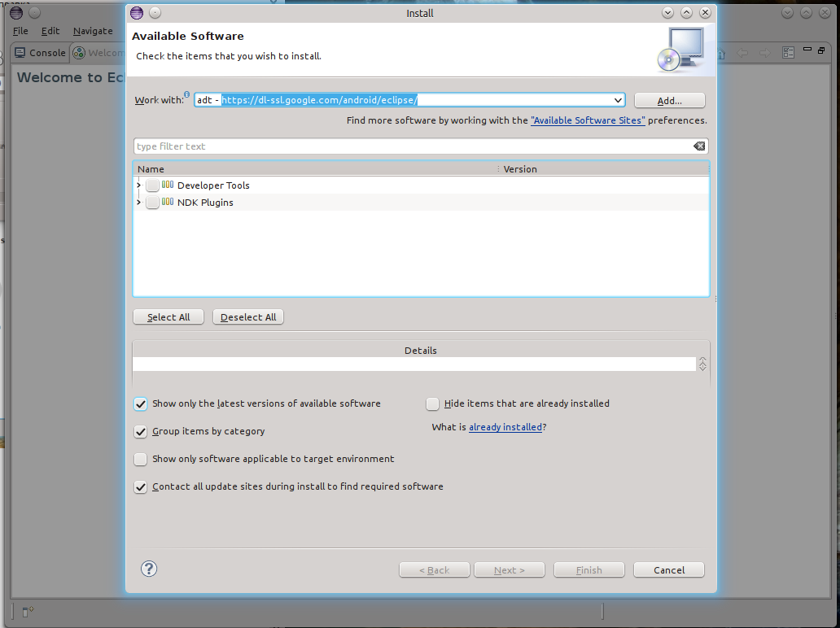Screen dimensions: 840x628
Task: Click the help question mark icon
Action: point(149,569)
